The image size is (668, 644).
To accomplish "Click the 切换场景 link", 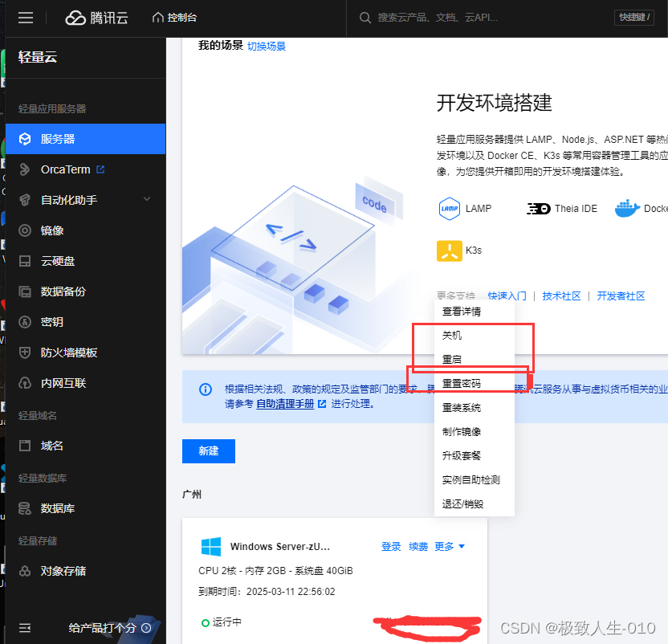I will point(267,46).
